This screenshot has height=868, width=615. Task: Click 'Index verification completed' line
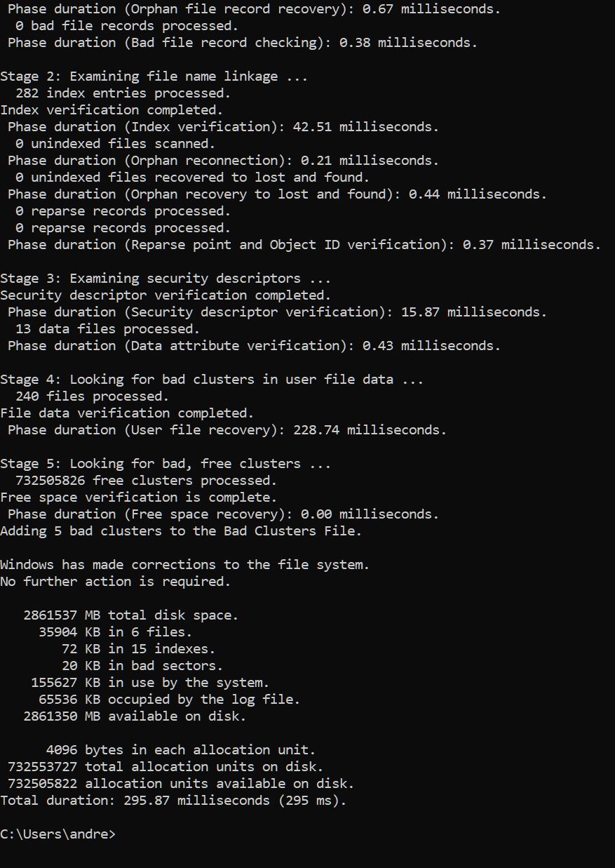tap(111, 110)
